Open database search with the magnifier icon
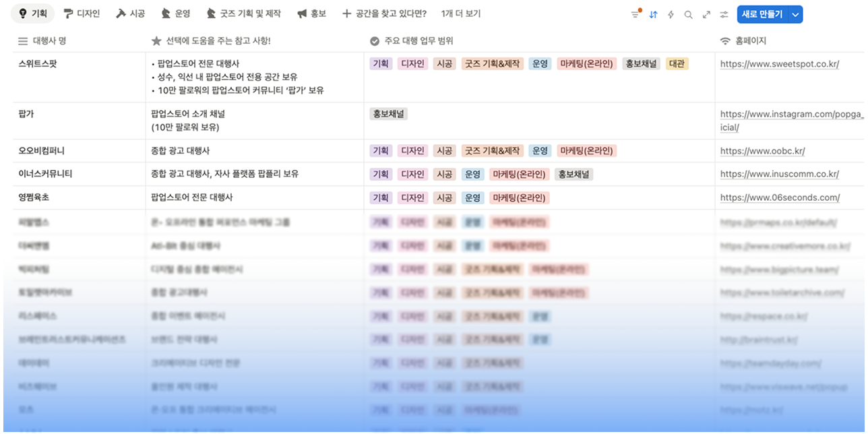 coord(688,14)
